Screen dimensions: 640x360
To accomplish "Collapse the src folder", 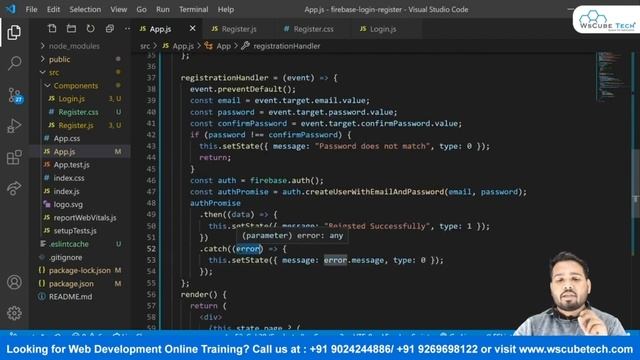I will coord(80,72).
